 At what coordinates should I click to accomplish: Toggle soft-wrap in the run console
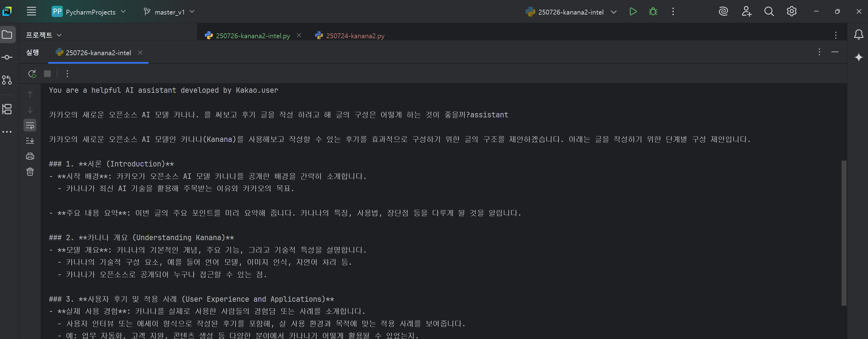(x=30, y=126)
